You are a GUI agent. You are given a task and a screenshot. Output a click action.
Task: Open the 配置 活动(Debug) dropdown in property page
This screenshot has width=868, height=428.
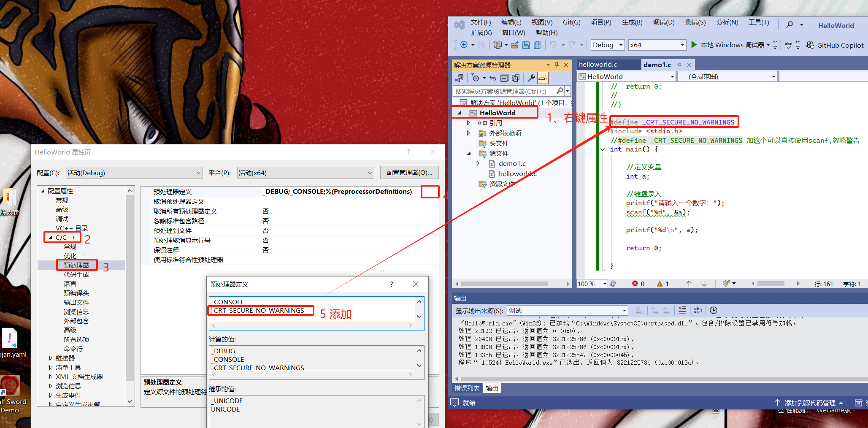point(134,173)
